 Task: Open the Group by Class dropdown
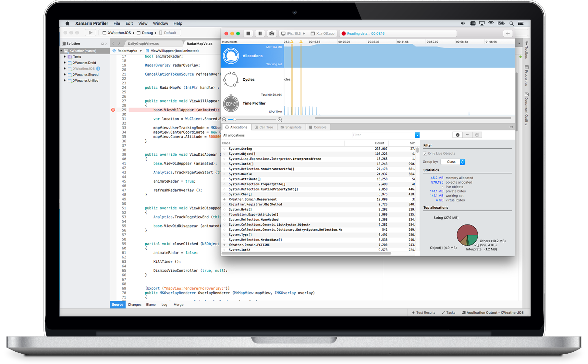(453, 162)
